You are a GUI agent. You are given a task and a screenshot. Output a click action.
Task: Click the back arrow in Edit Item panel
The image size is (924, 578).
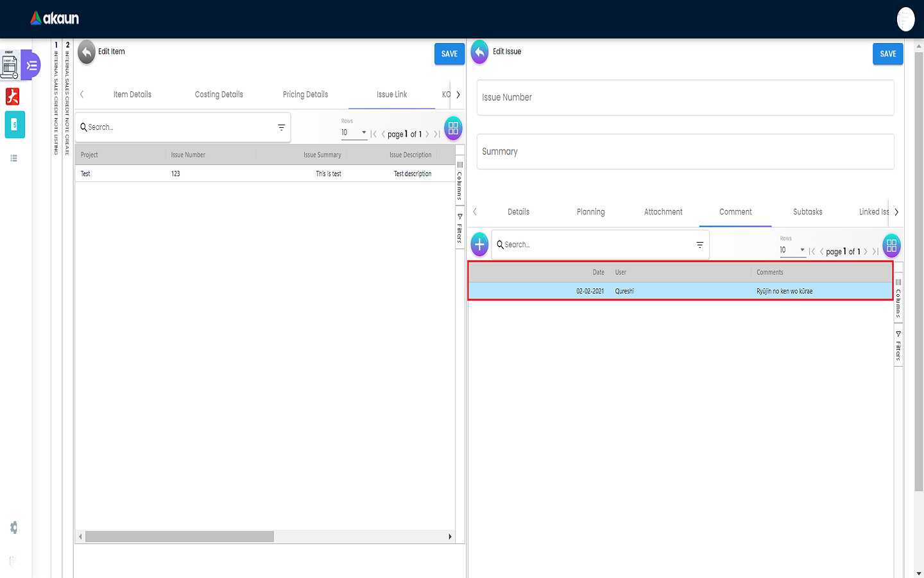(x=87, y=53)
